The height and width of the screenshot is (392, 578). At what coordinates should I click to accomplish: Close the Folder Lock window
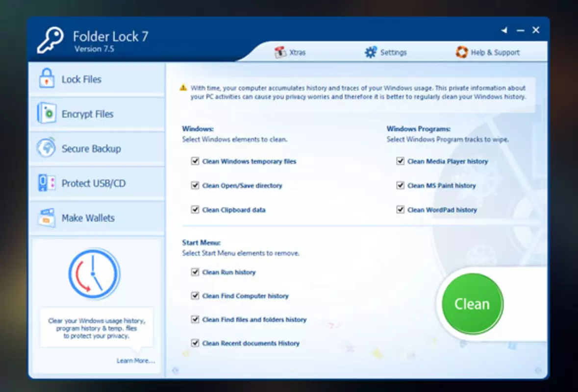coord(536,30)
